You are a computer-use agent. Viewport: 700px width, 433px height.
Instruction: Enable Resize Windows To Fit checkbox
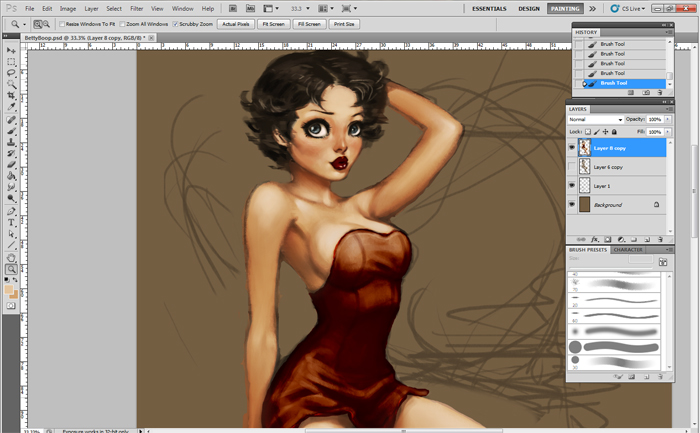pos(62,24)
